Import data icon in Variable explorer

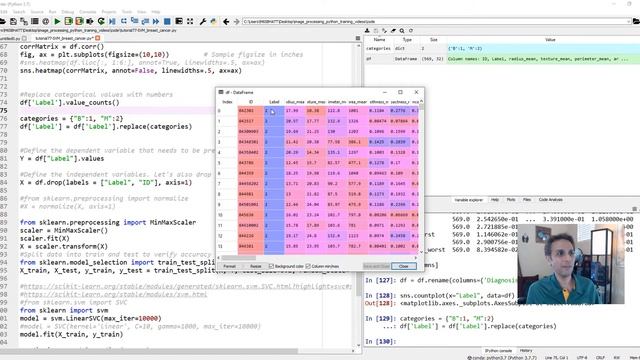pos(367,31)
